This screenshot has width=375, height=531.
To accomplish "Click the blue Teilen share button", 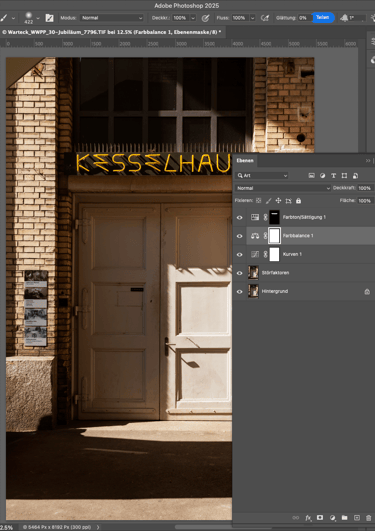I will tap(323, 17).
